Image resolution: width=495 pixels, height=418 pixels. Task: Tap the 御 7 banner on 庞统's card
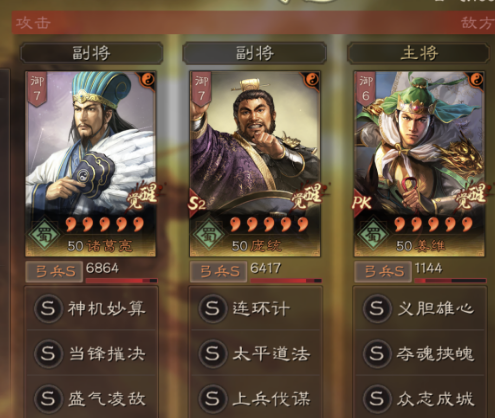coord(201,89)
